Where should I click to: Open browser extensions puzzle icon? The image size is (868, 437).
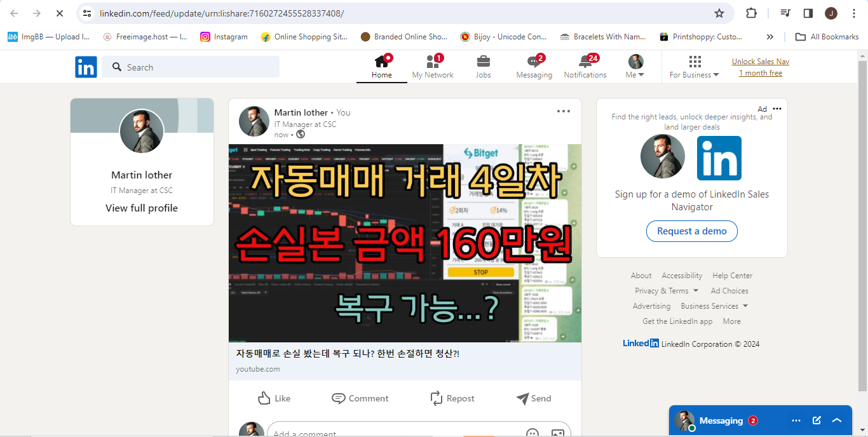coord(751,13)
